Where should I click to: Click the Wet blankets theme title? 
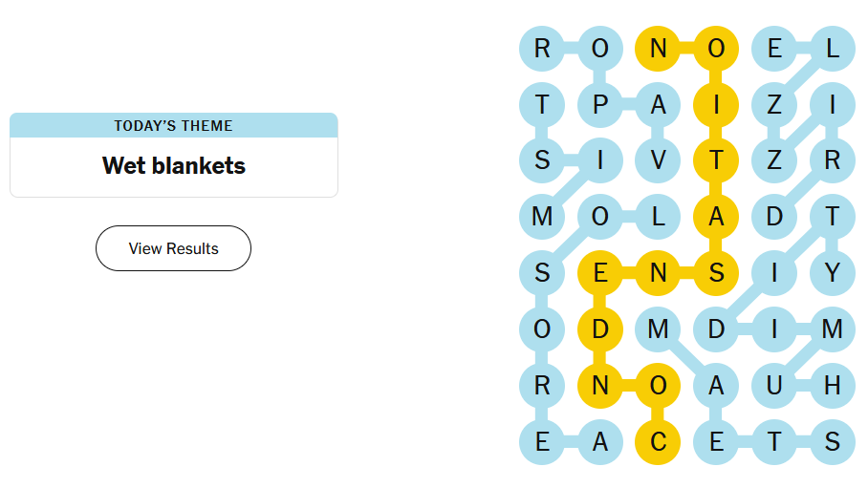coord(173,166)
